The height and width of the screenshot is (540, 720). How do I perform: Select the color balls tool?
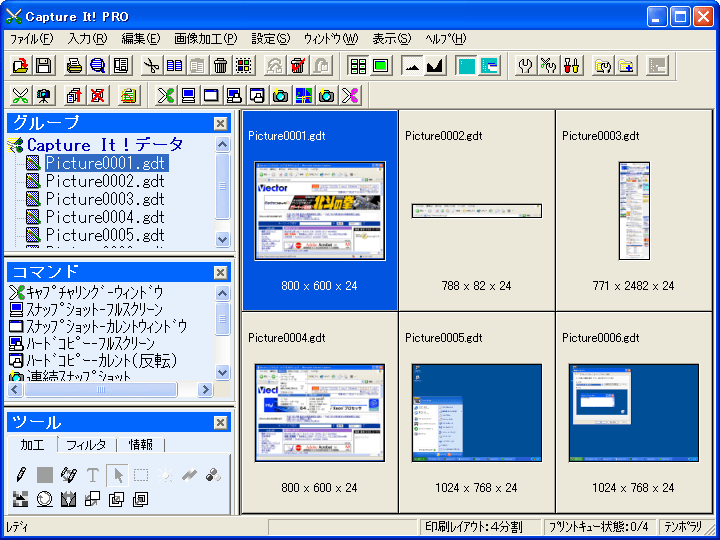pos(213,474)
